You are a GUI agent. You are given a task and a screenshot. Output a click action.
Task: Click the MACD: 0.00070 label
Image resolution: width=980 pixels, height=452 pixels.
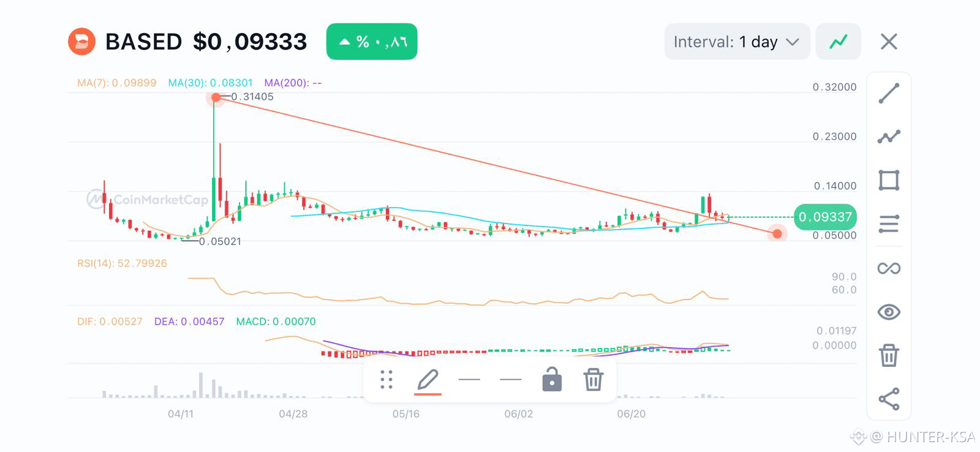click(276, 322)
